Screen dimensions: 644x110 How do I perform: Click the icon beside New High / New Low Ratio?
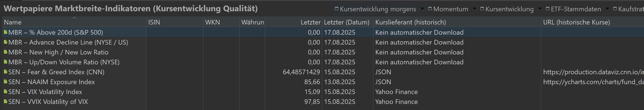click(6, 52)
